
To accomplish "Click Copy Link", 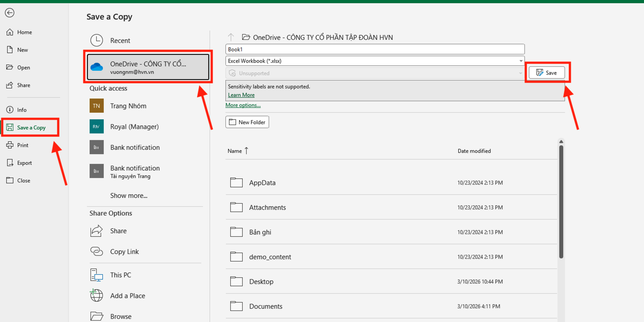I will [x=124, y=251].
